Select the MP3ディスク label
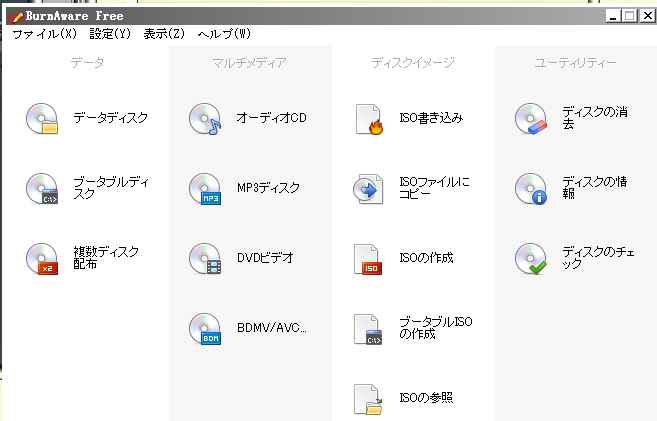 268,188
